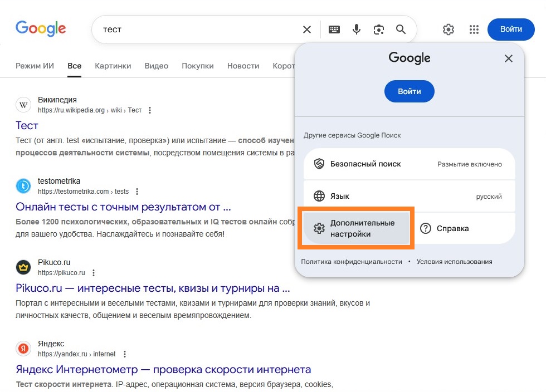The image size is (546, 392).
Task: Open the Google apps grid icon
Action: 474,30
